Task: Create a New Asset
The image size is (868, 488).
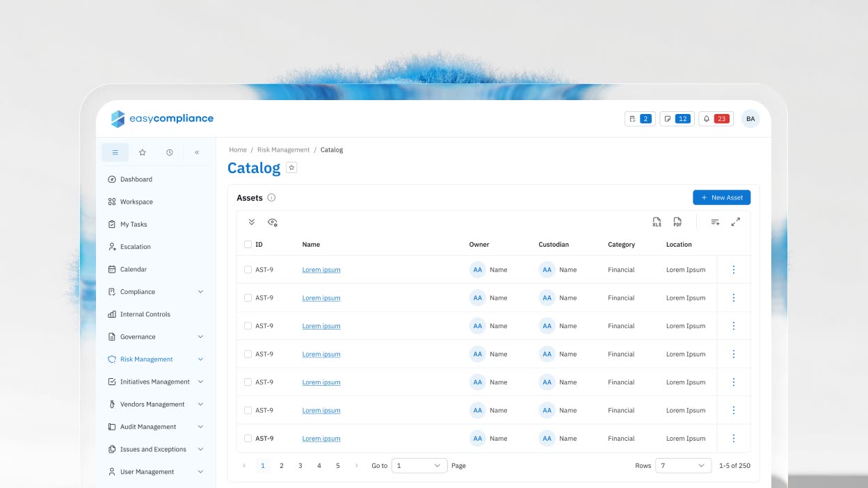Action: (721, 197)
